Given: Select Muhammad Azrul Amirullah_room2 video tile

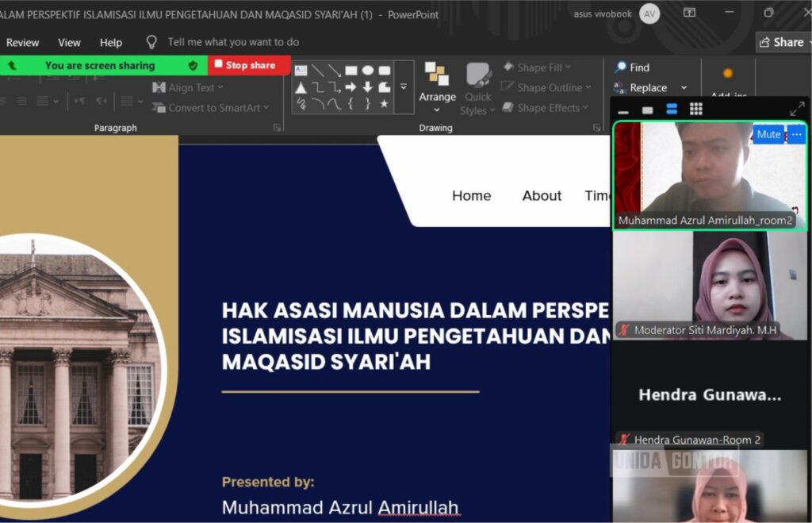Looking at the screenshot, I should (x=710, y=175).
